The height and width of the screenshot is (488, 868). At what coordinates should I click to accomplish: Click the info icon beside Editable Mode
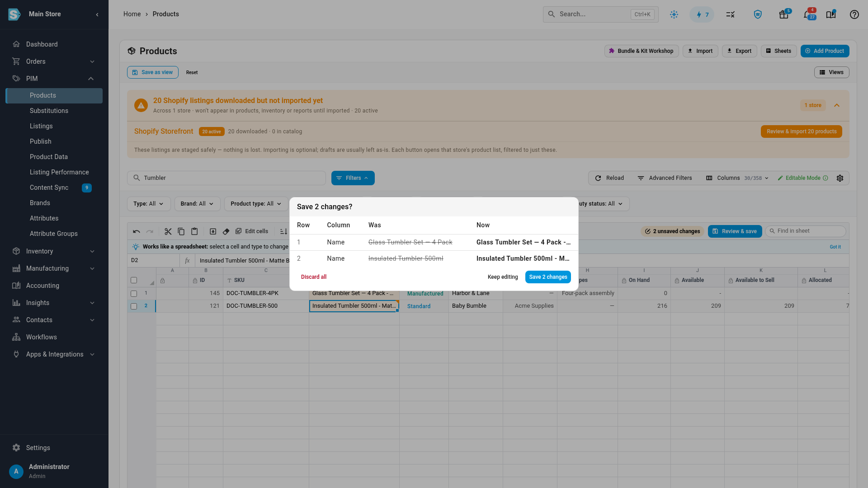[x=826, y=178]
